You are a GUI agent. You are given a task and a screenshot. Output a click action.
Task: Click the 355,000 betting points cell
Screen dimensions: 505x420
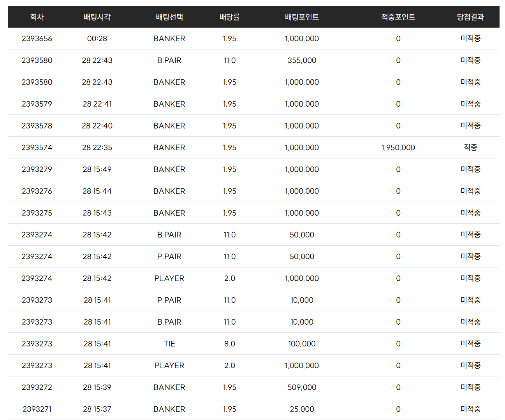[302, 60]
